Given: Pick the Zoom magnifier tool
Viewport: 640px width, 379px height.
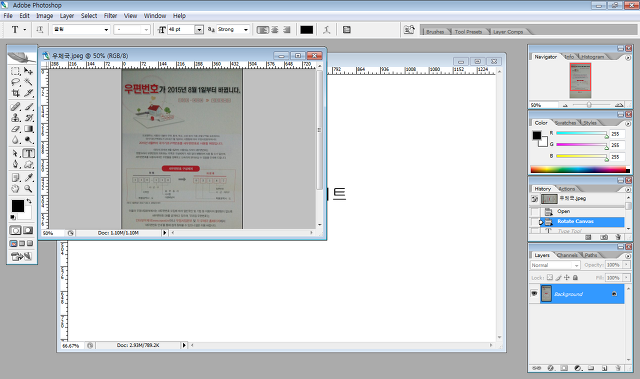Looking at the screenshot, I should (x=28, y=188).
